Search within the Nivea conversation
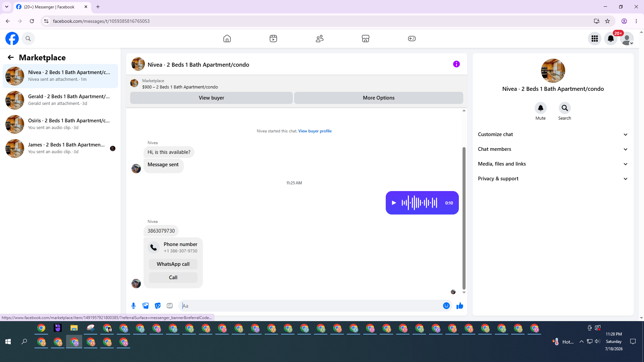This screenshot has width=644, height=362. pos(565,108)
